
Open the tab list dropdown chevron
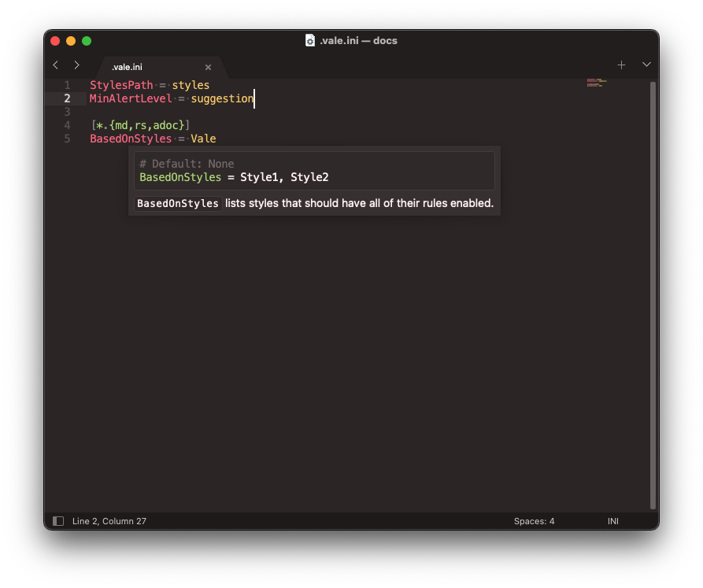click(x=646, y=65)
